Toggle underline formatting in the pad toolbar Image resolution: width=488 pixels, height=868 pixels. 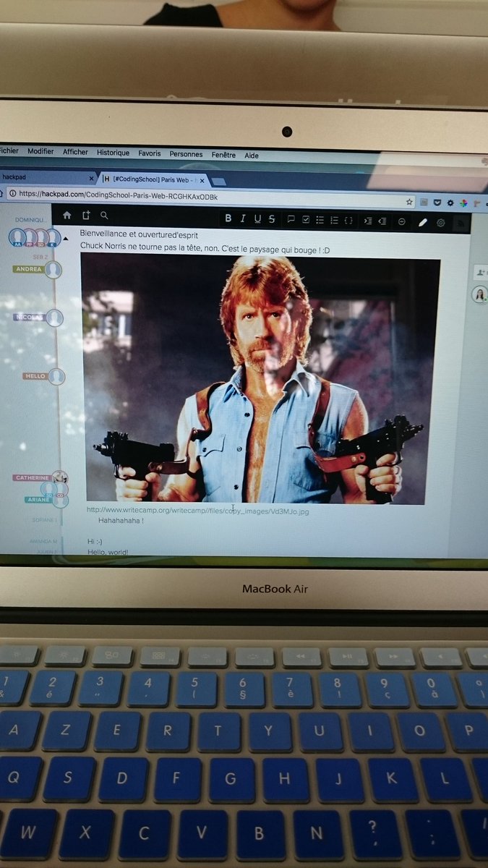click(257, 218)
